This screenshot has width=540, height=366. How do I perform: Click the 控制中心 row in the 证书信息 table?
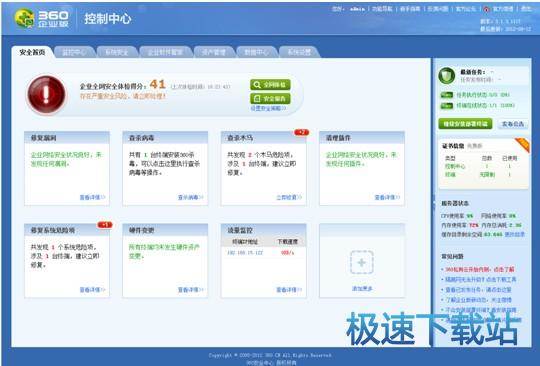coord(482,166)
